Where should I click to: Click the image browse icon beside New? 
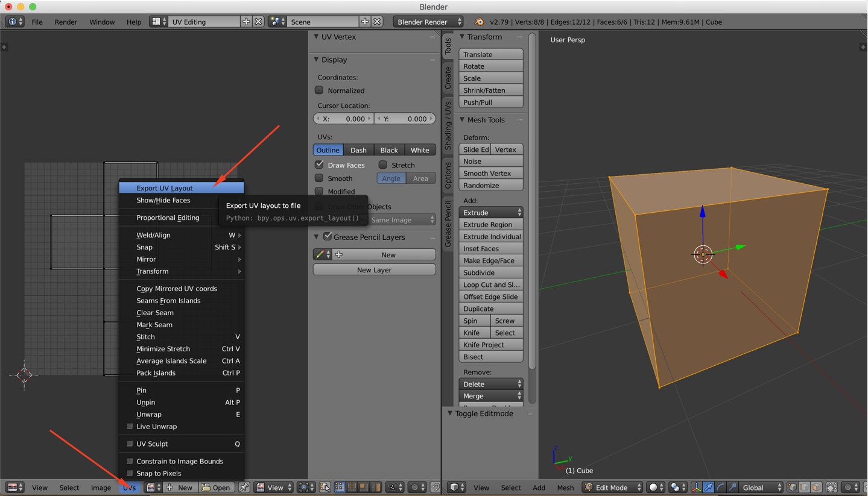coord(154,487)
